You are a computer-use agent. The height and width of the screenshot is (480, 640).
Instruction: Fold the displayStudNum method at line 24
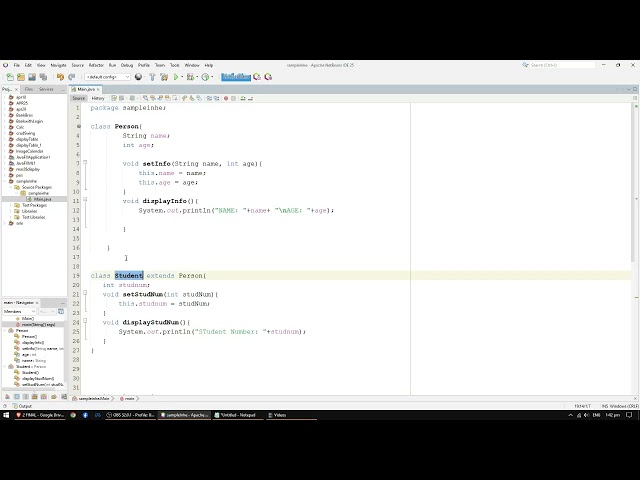[85, 321]
